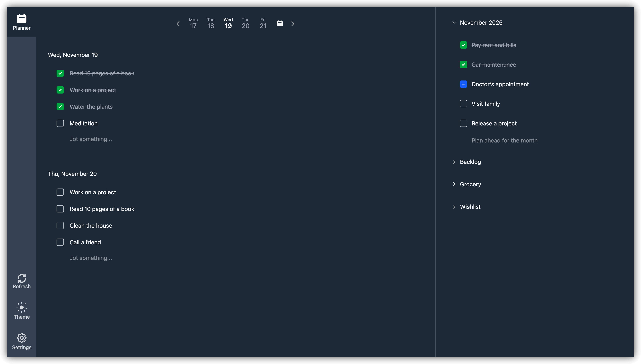This screenshot has width=641, height=364.
Task: Open Settings from the sidebar
Action: [22, 341]
